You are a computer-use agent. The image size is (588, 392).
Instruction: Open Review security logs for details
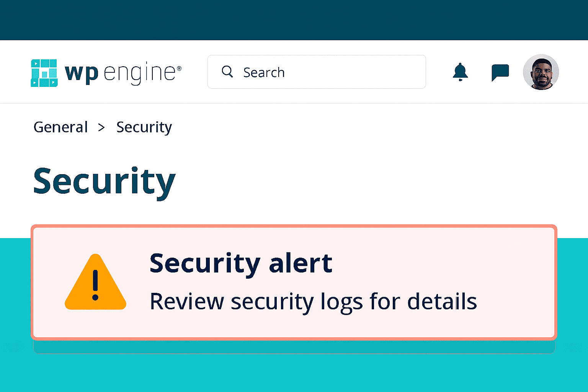pyautogui.click(x=313, y=302)
